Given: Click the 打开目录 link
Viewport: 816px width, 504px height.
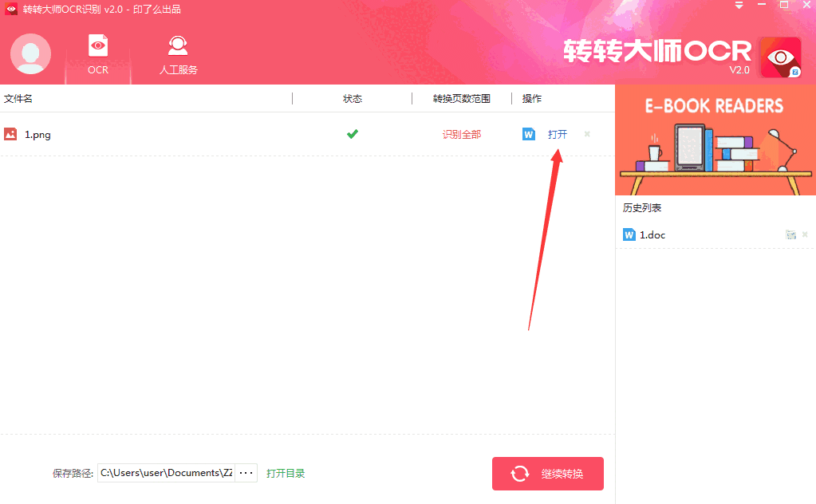Looking at the screenshot, I should tap(286, 472).
